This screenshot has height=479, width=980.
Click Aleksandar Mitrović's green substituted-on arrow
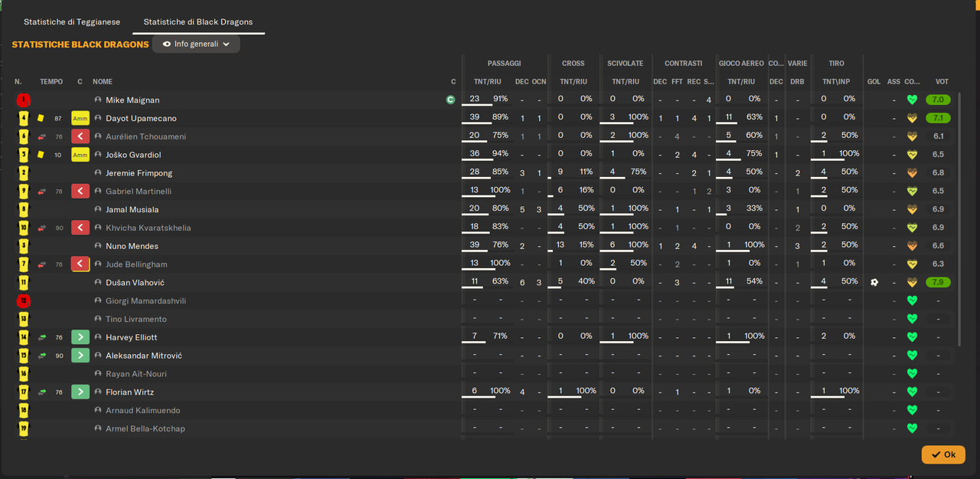coord(80,356)
